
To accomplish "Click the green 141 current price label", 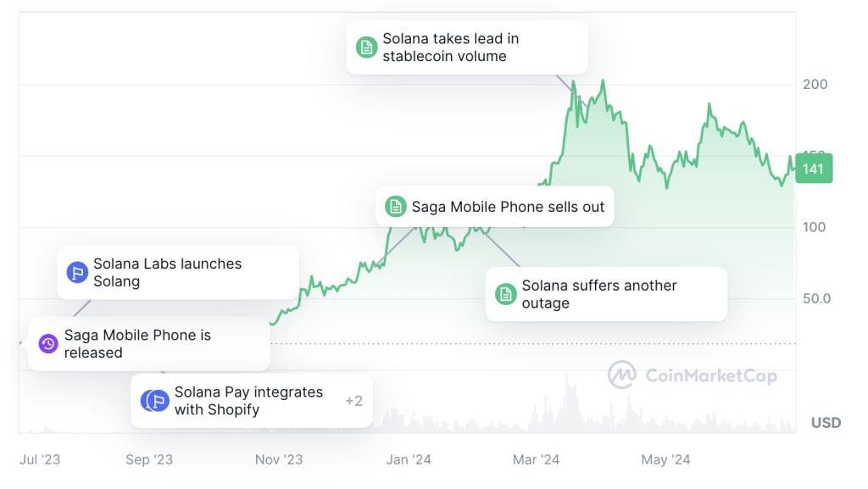I will [x=814, y=169].
